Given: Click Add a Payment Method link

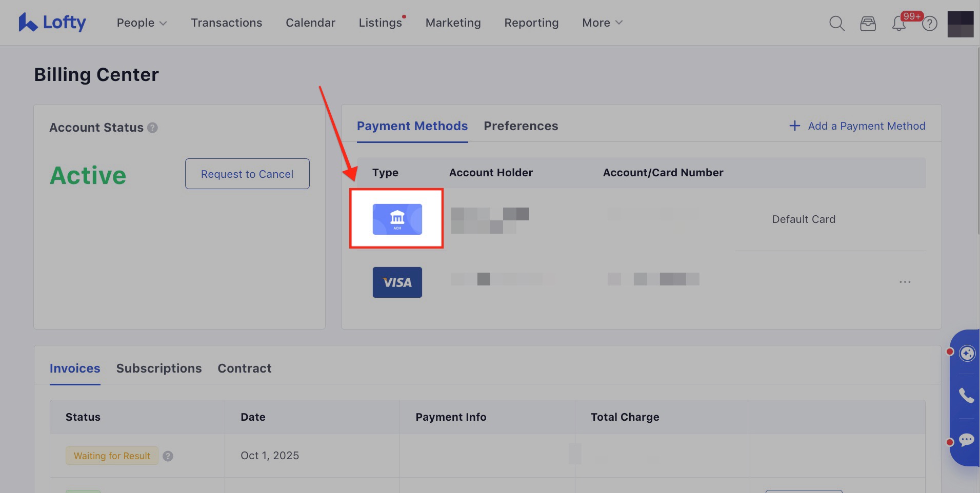Looking at the screenshot, I should [857, 126].
